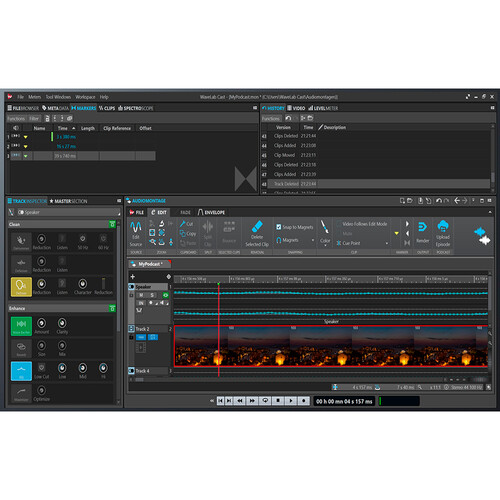This screenshot has height=500, width=500.
Task: Open the Track Inspector panel options menu
Action: [x=119, y=201]
